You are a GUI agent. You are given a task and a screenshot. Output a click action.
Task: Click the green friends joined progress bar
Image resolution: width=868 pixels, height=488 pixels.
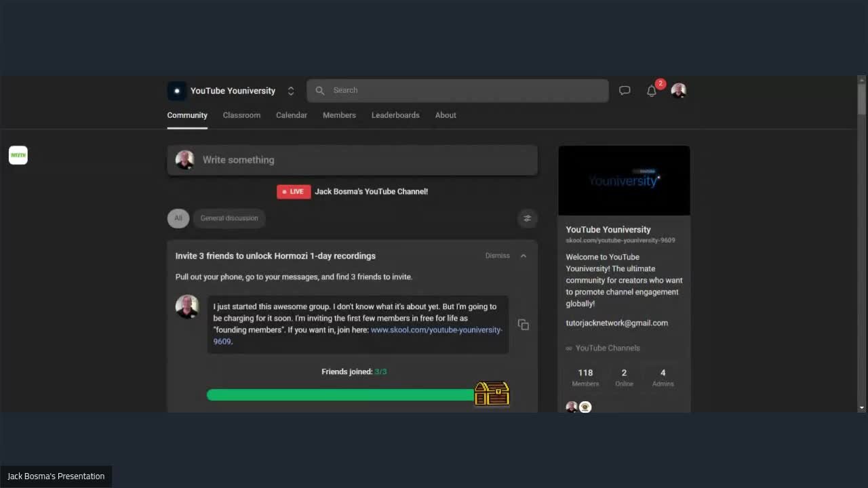(x=340, y=395)
